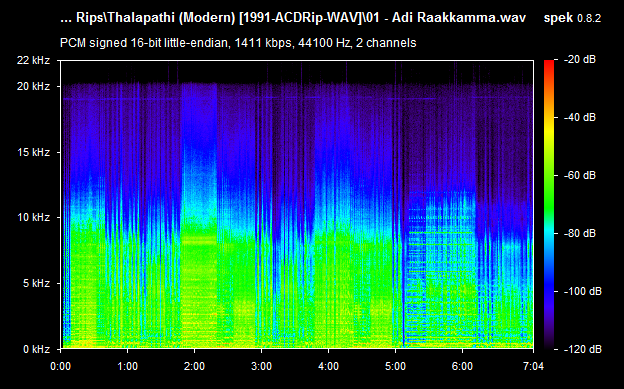
Task: Click the color gradient density scale bar
Action: pos(549,205)
